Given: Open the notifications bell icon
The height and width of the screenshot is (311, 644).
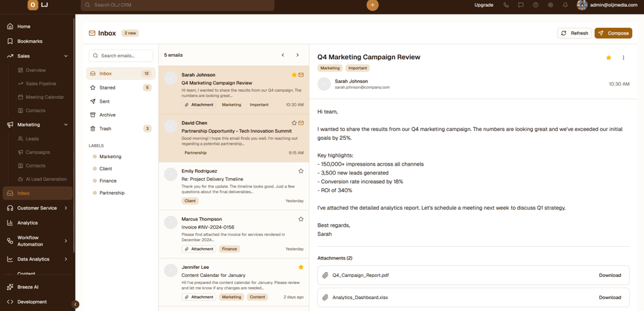Looking at the screenshot, I should point(565,5).
